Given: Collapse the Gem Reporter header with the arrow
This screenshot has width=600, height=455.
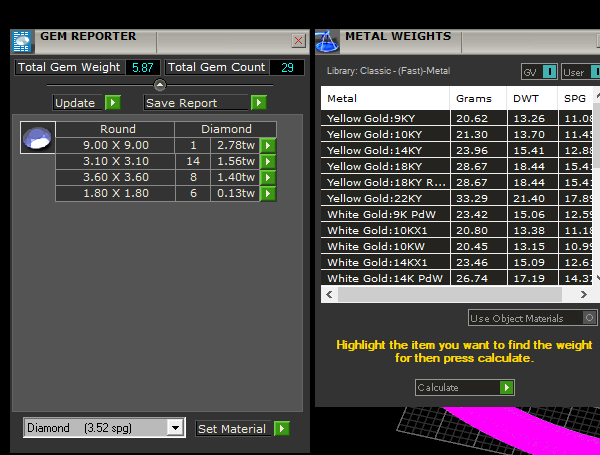Looking at the screenshot, I should [160, 85].
